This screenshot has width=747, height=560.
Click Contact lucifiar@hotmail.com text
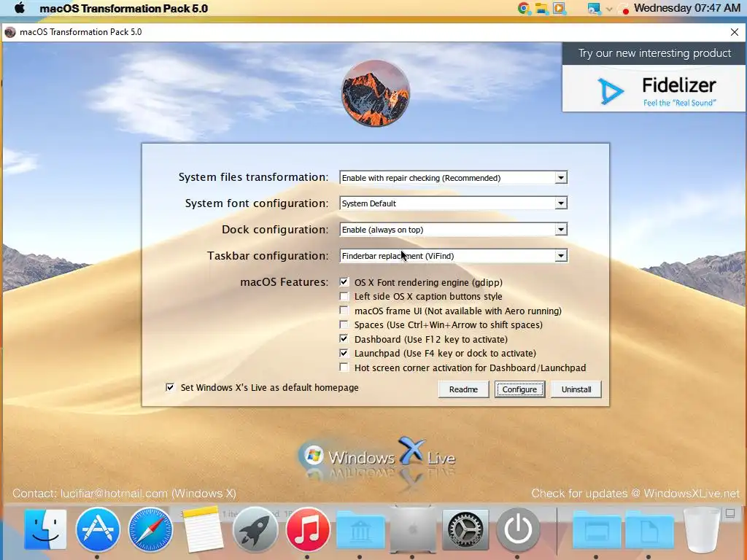point(124,494)
